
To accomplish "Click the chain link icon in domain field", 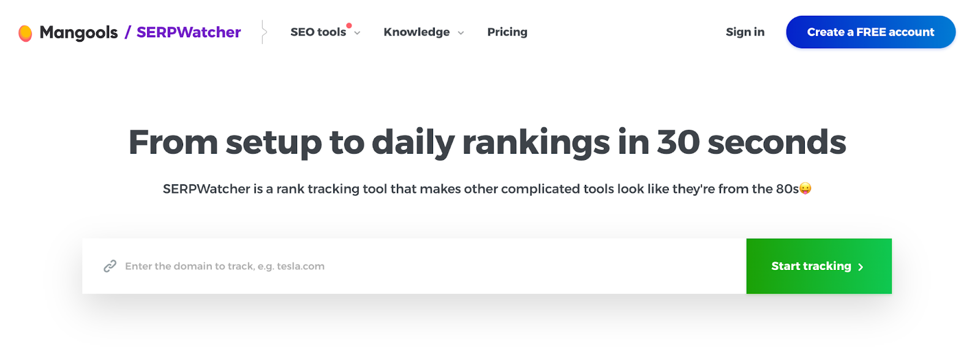I will (110, 266).
